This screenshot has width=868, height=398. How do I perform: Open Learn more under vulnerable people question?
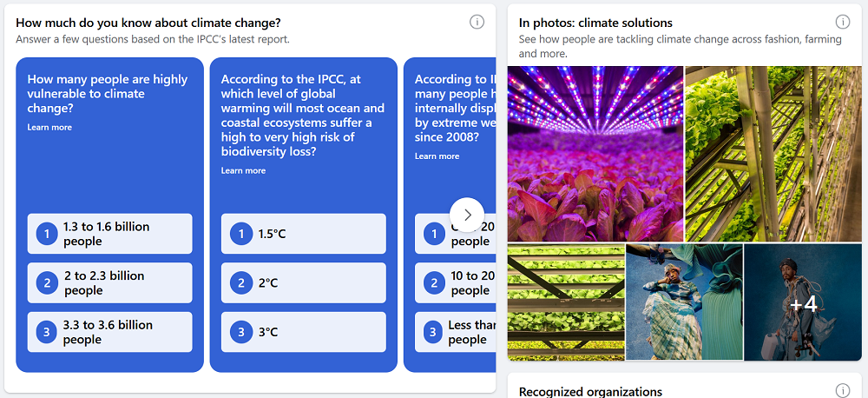coord(49,128)
